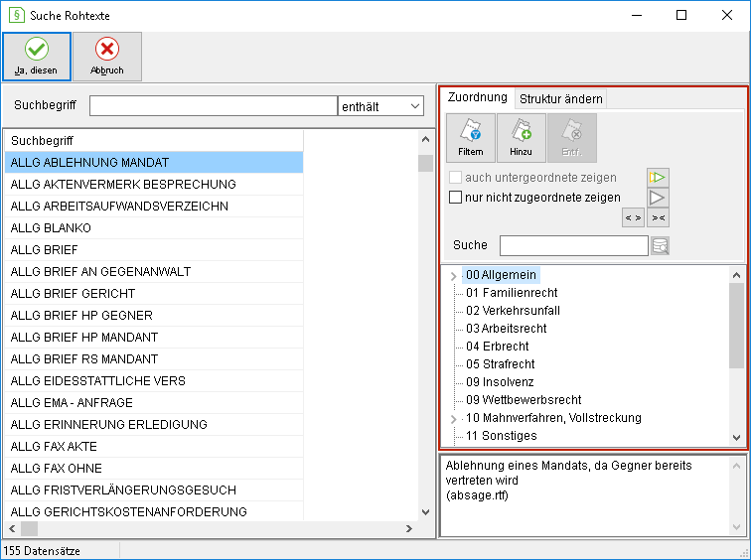Screen dimensions: 752x560
Task: Click the Entf. remove assignment icon
Action: pos(572,138)
